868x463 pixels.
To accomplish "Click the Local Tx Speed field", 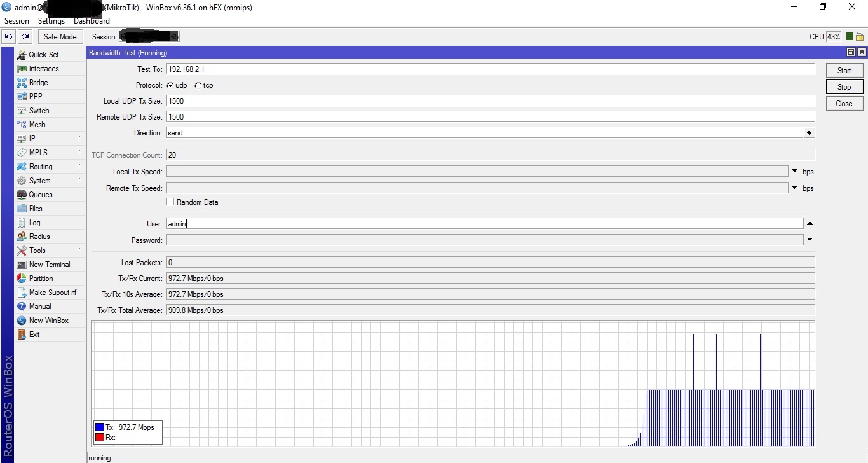I will [x=477, y=172].
